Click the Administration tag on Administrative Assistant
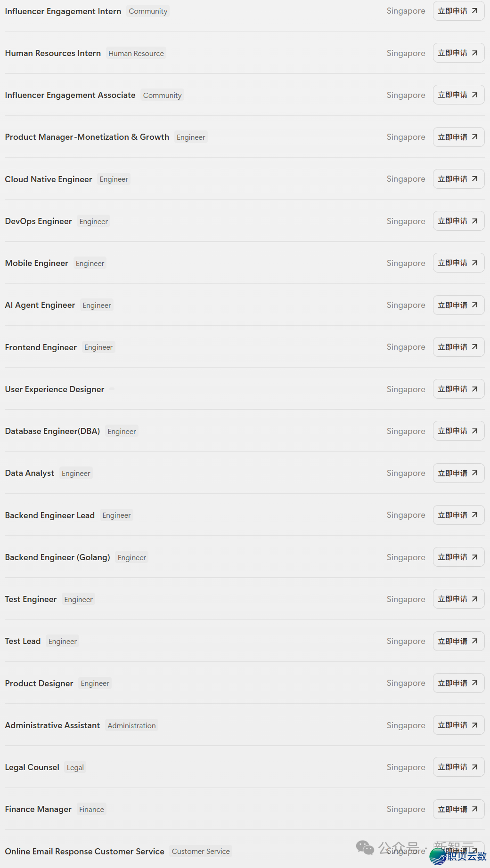The height and width of the screenshot is (868, 490). coord(131,726)
